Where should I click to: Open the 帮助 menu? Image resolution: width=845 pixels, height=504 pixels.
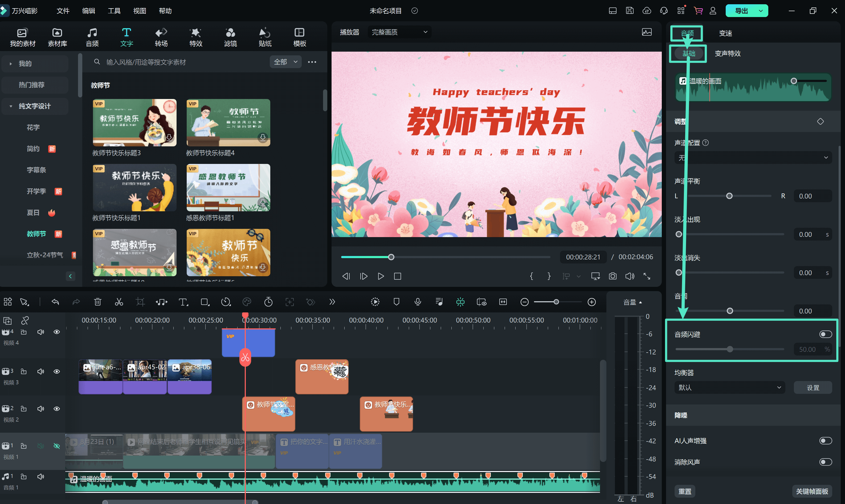coord(165,11)
